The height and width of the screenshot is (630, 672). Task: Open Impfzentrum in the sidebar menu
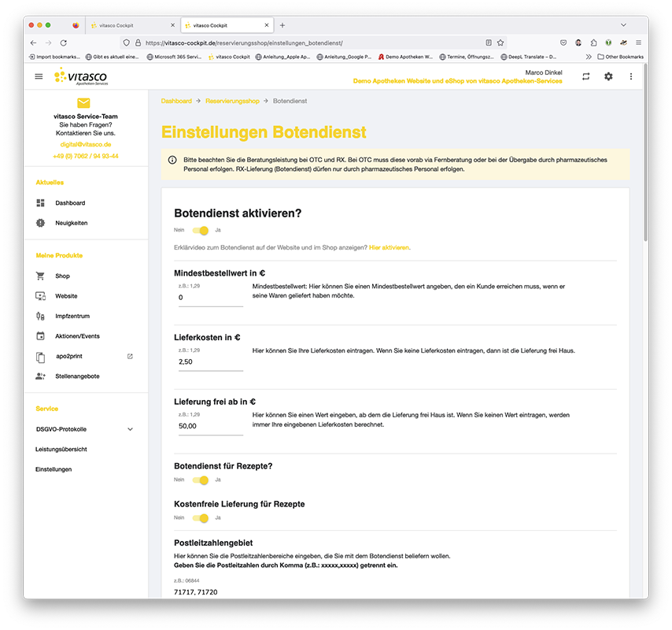tap(72, 316)
